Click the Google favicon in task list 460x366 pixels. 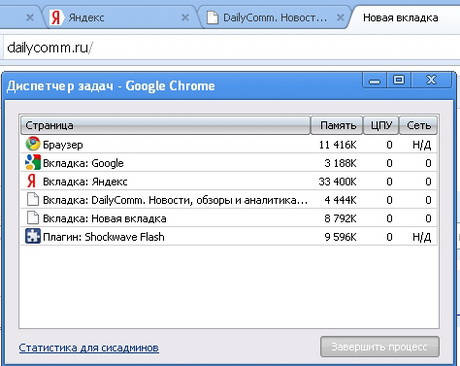pyautogui.click(x=33, y=162)
